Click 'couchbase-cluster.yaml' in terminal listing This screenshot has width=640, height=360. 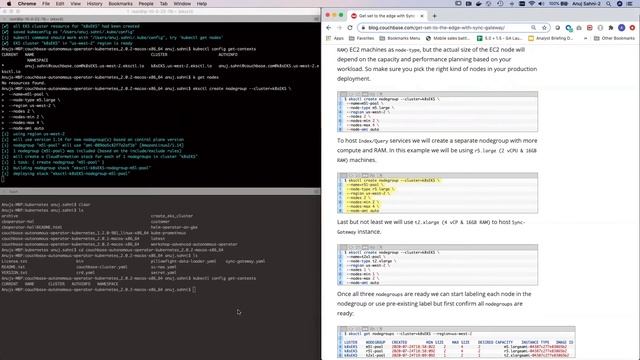[x=102, y=267]
